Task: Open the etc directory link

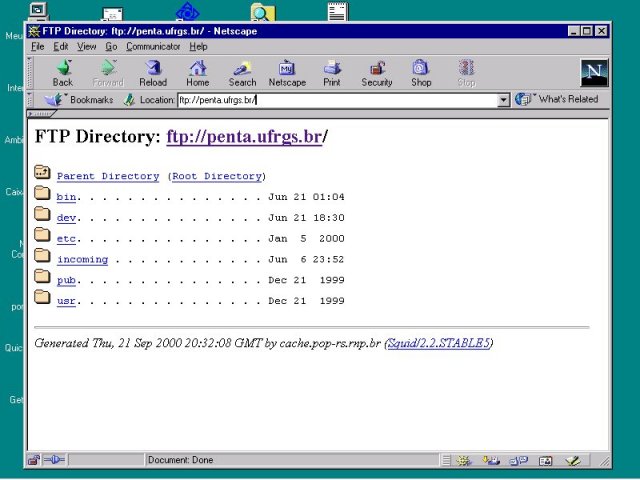Action: click(66, 238)
